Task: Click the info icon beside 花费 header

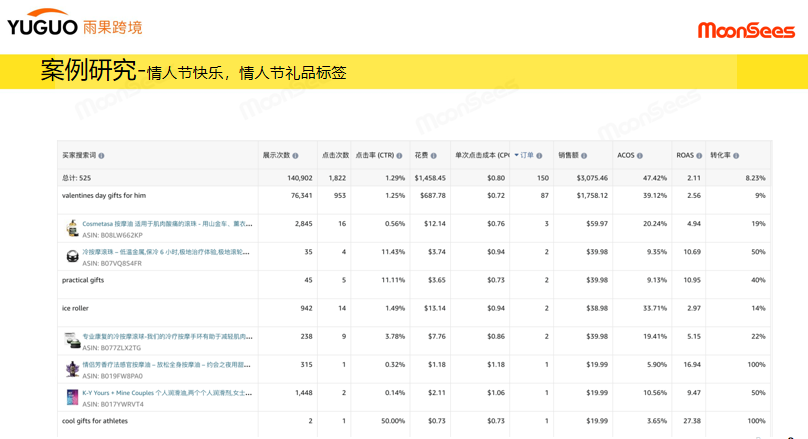Action: [433, 156]
